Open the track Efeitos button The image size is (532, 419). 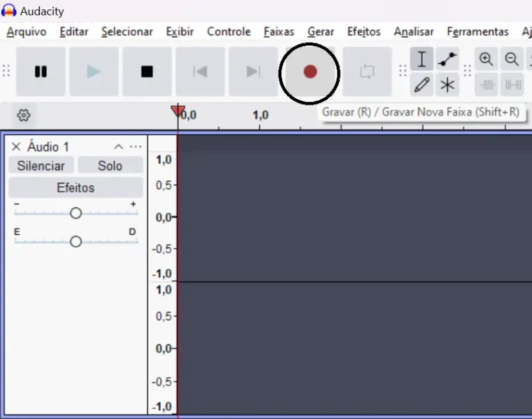tap(75, 187)
